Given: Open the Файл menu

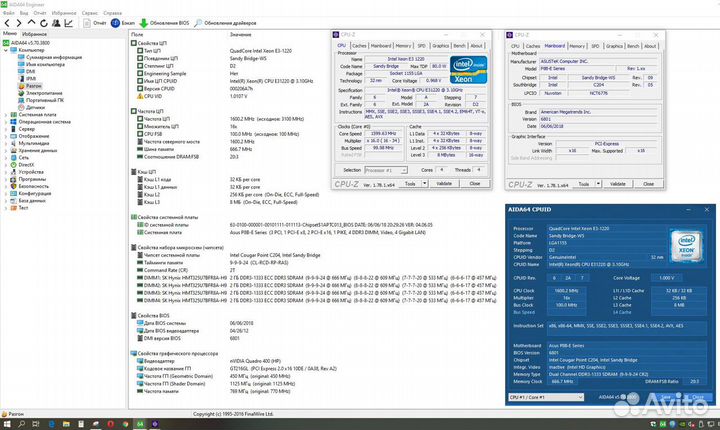Looking at the screenshot, I should point(8,13).
